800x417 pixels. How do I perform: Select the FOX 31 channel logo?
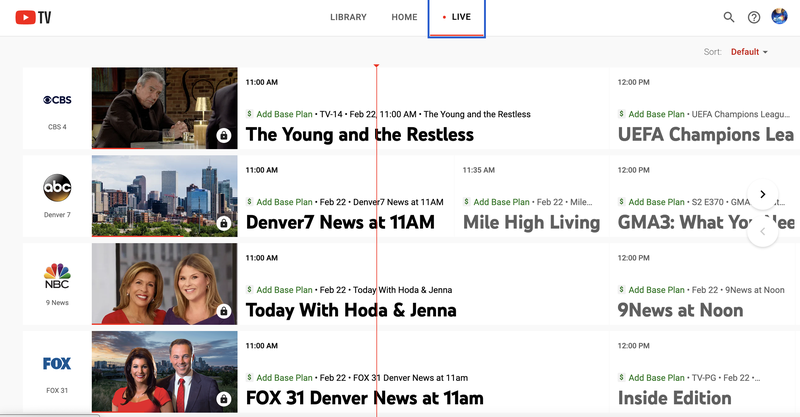[57, 364]
